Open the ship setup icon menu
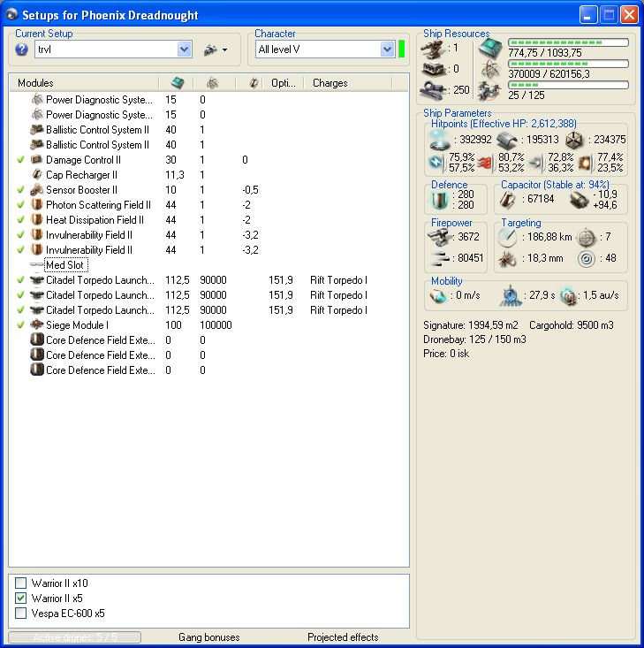Image resolution: width=644 pixels, height=648 pixels. (x=216, y=50)
